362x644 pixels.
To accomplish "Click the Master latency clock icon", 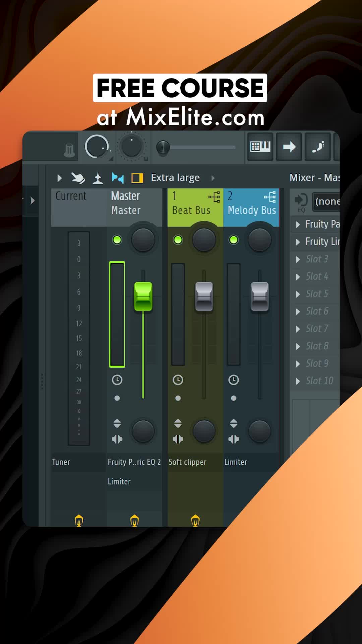I will 117,380.
